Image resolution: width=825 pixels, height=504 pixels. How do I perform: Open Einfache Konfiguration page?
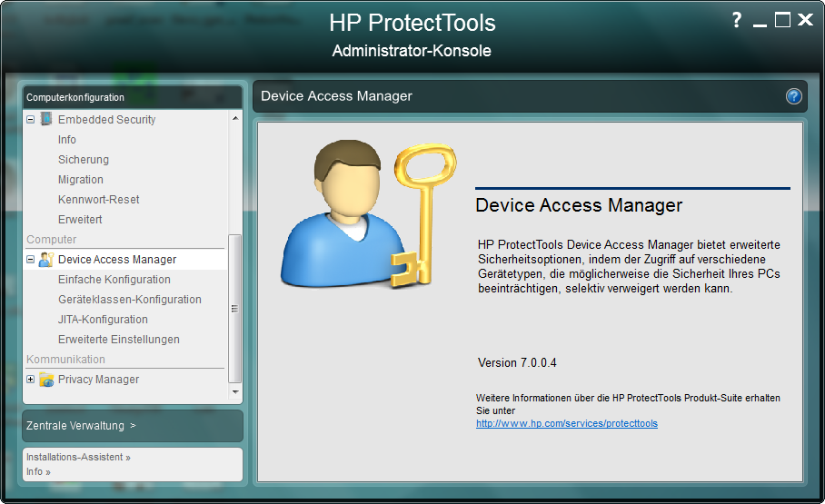click(x=114, y=280)
